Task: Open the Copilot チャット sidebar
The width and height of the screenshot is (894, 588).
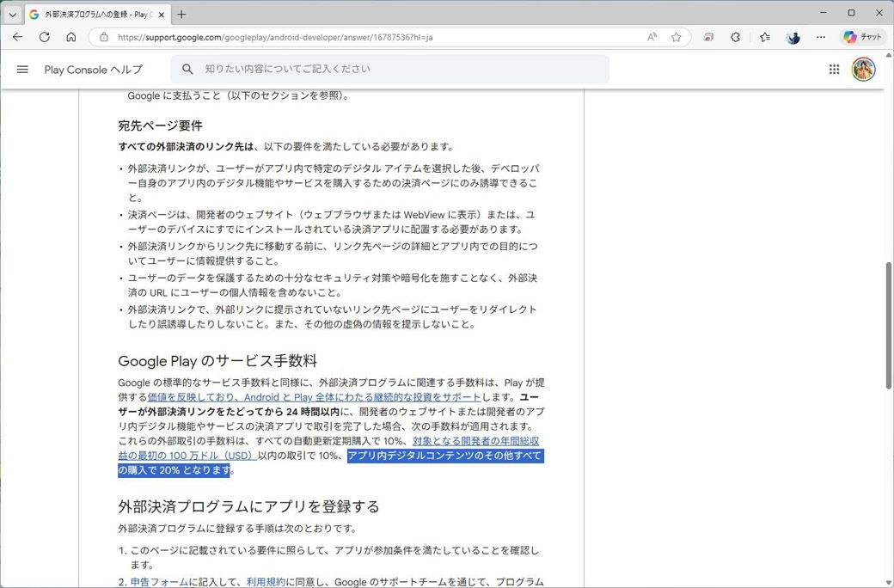Action: [861, 37]
